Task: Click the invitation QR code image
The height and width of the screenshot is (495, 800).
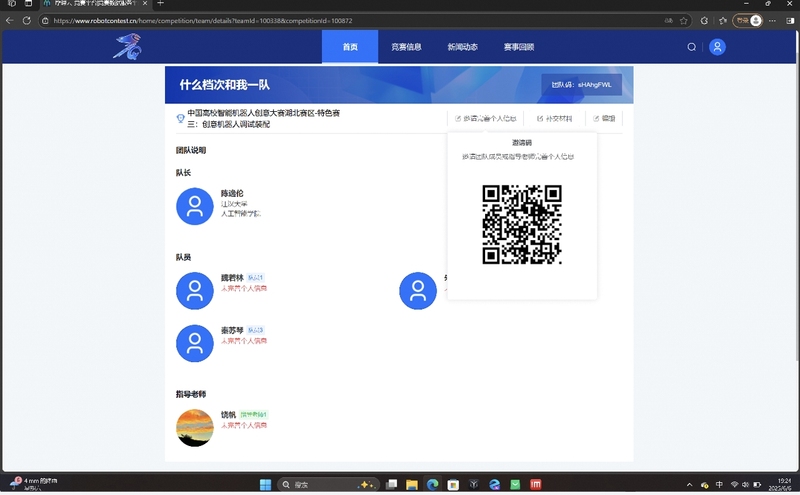Action: coord(522,224)
